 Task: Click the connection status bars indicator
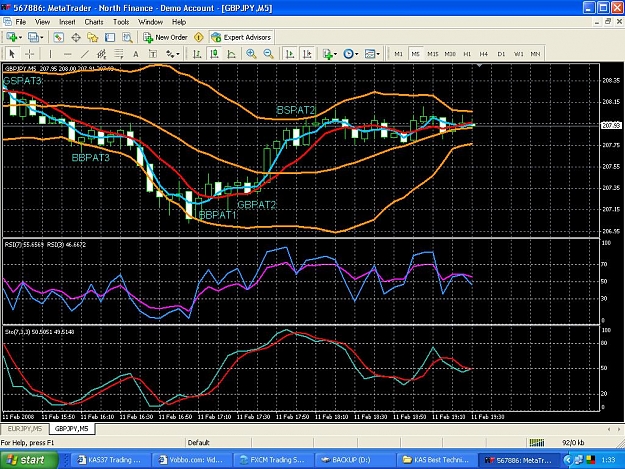[537, 443]
